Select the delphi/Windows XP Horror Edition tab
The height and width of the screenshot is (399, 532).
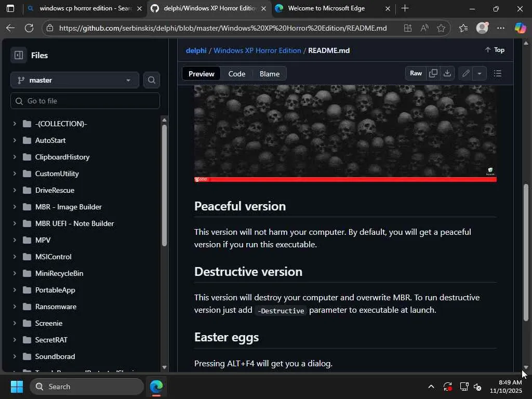click(209, 8)
